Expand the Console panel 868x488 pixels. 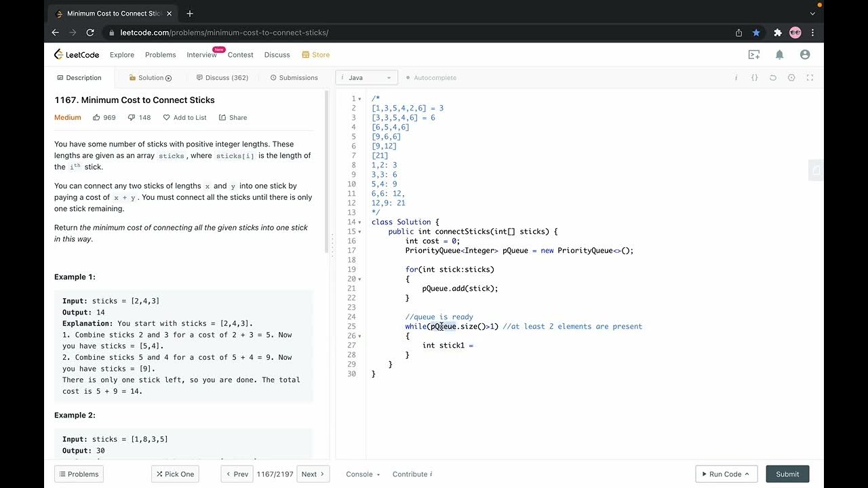[363, 474]
